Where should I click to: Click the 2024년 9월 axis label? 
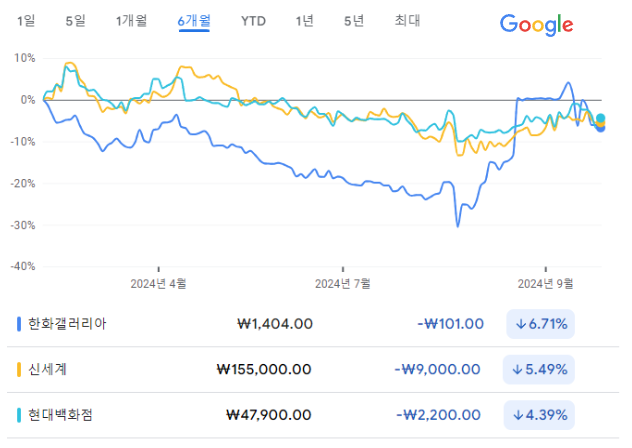click(x=545, y=284)
